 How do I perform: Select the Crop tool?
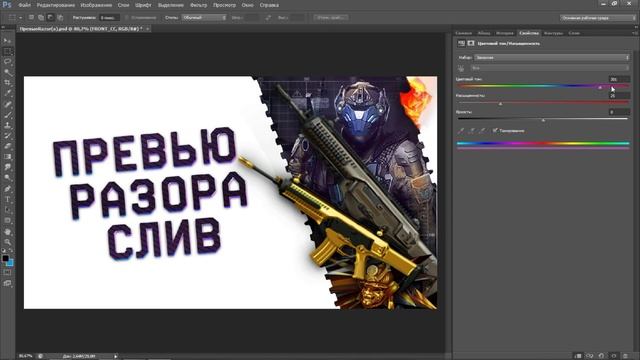pyautogui.click(x=7, y=83)
